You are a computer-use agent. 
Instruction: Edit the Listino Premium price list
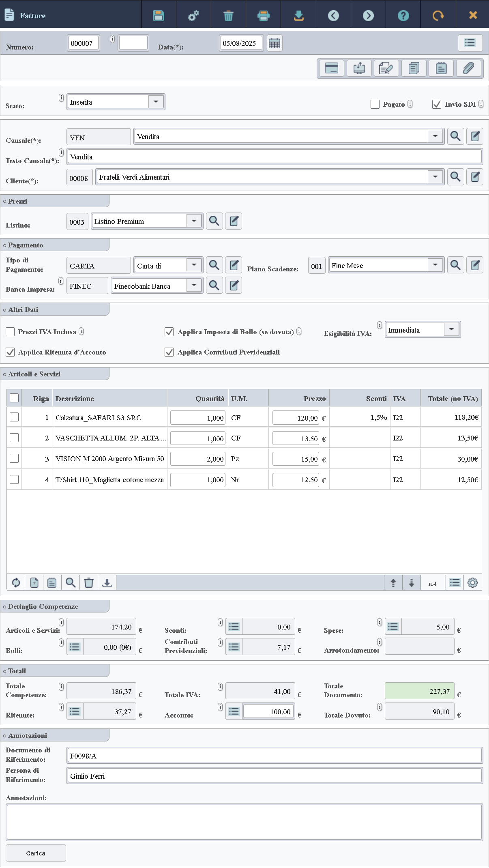[x=234, y=221]
